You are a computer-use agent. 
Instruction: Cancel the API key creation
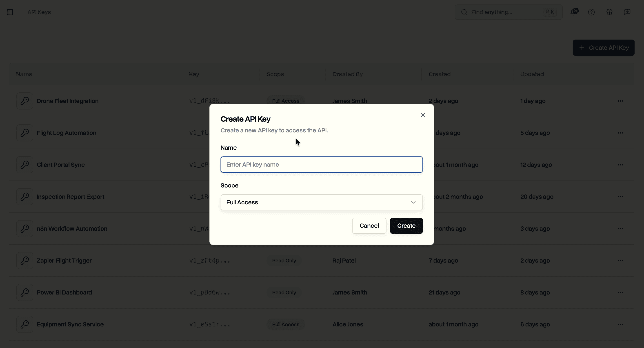pyautogui.click(x=369, y=225)
